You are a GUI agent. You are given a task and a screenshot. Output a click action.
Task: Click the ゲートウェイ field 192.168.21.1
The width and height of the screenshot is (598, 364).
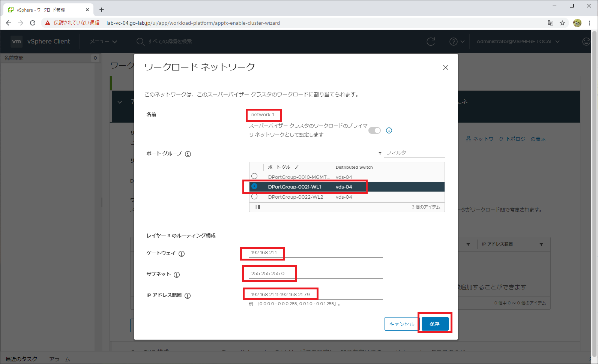(x=316, y=253)
